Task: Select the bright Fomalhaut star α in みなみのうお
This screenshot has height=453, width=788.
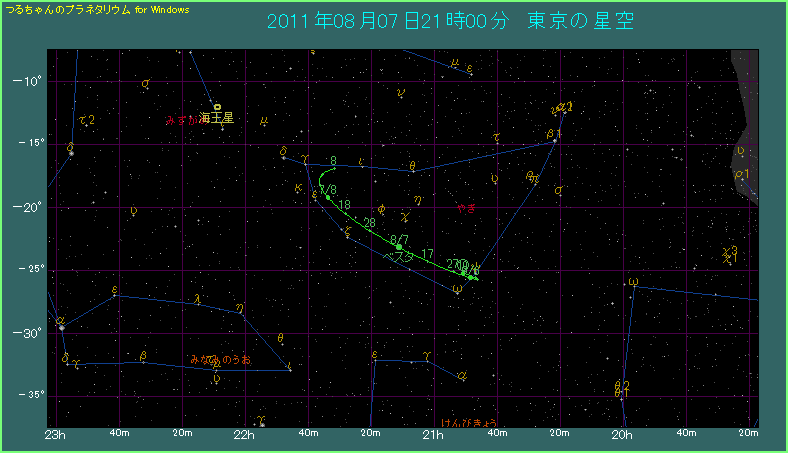Action: click(x=61, y=327)
